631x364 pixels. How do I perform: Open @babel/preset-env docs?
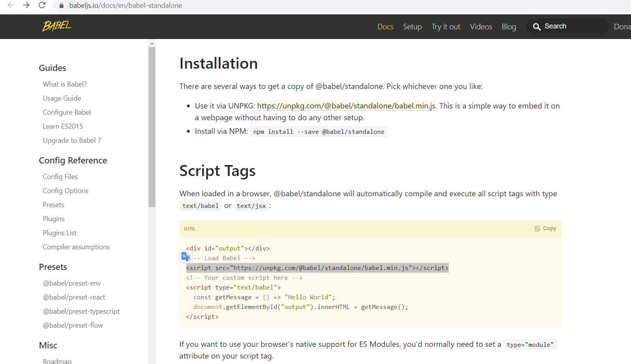coord(72,283)
